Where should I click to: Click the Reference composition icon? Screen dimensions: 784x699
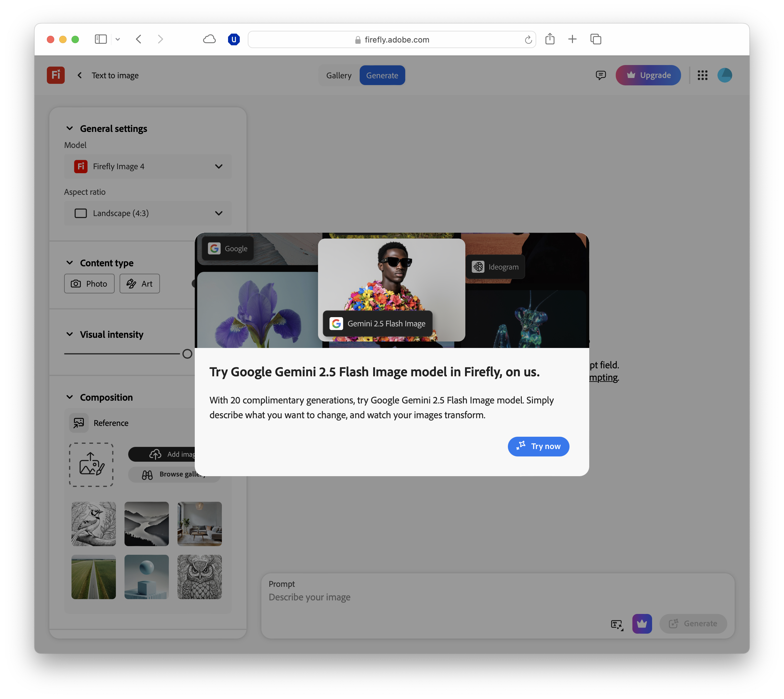(x=79, y=423)
